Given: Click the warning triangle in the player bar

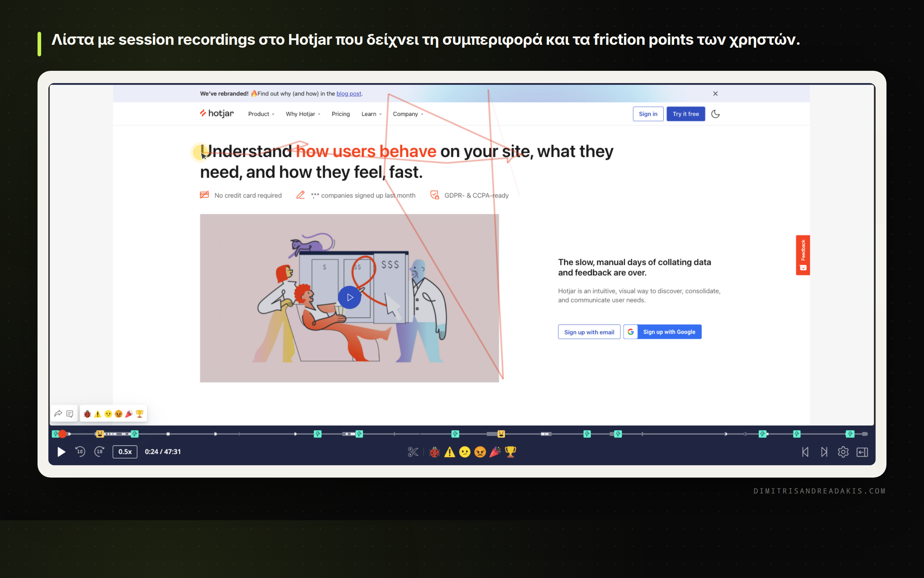Looking at the screenshot, I should click(x=450, y=452).
